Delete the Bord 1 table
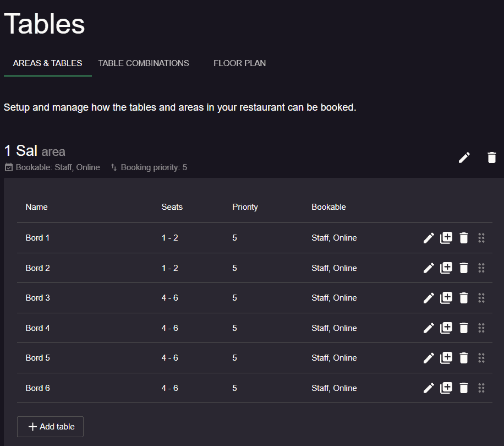Viewport: 504px width, 446px height. tap(464, 238)
